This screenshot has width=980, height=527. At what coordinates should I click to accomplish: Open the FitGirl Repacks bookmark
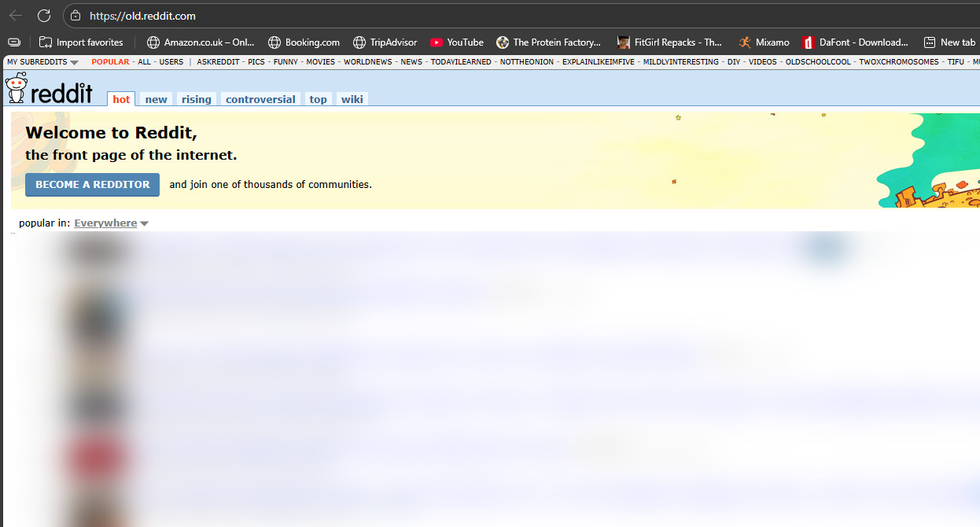click(669, 42)
